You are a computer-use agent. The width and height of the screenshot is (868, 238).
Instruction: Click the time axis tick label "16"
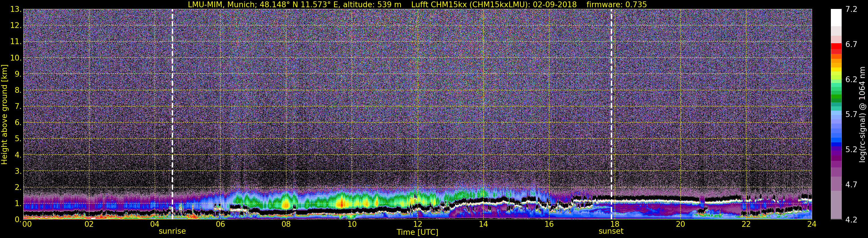pyautogui.click(x=549, y=224)
